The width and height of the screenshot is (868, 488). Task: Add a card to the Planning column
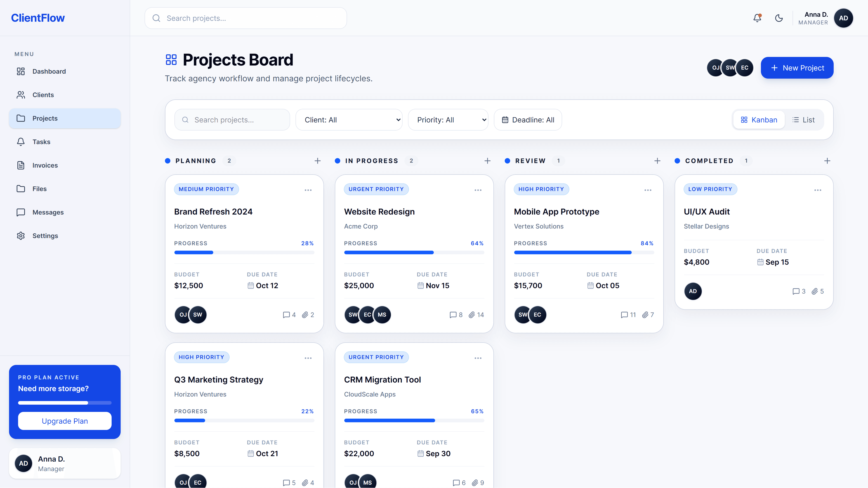(317, 161)
